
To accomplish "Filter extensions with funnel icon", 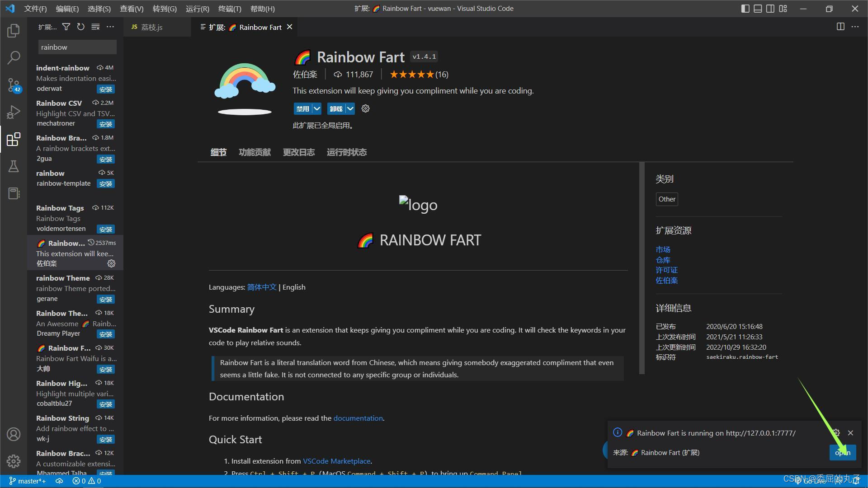I will point(66,27).
